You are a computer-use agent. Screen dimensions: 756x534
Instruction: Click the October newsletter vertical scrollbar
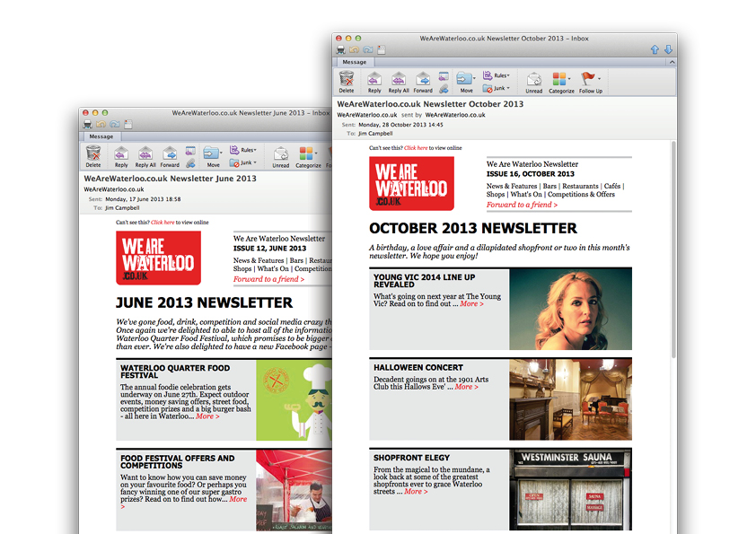tap(673, 249)
